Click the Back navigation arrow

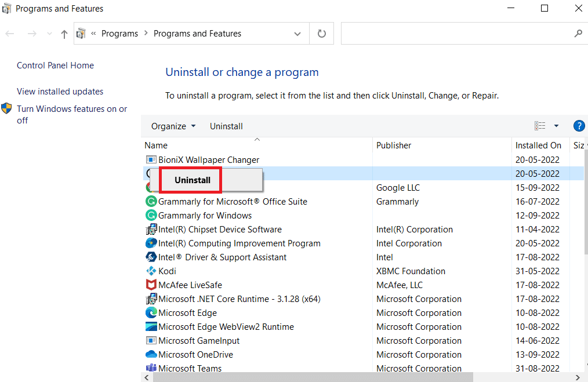(x=10, y=34)
